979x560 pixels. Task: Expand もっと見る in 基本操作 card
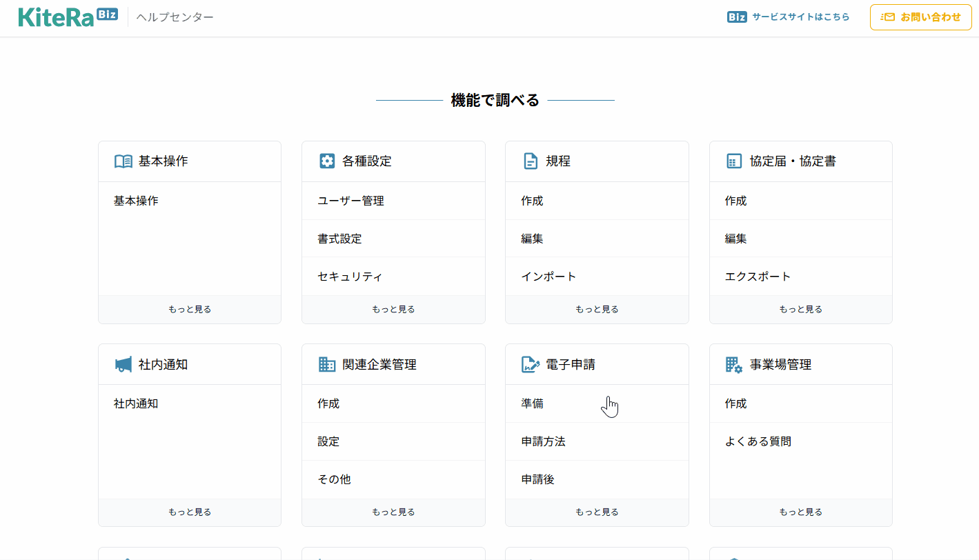point(190,310)
